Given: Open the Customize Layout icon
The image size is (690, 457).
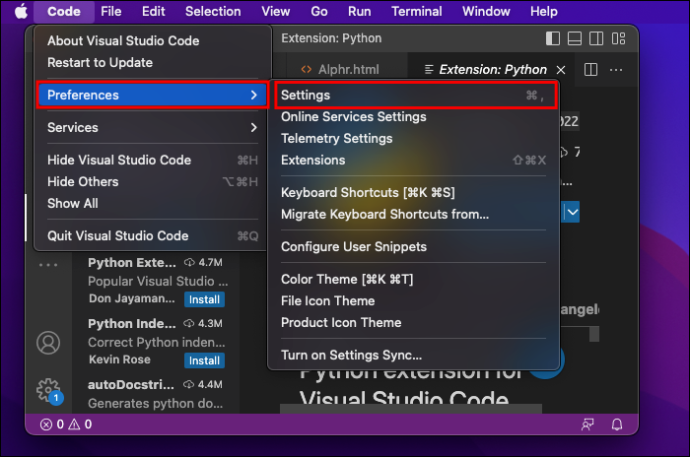Looking at the screenshot, I should click(x=618, y=38).
